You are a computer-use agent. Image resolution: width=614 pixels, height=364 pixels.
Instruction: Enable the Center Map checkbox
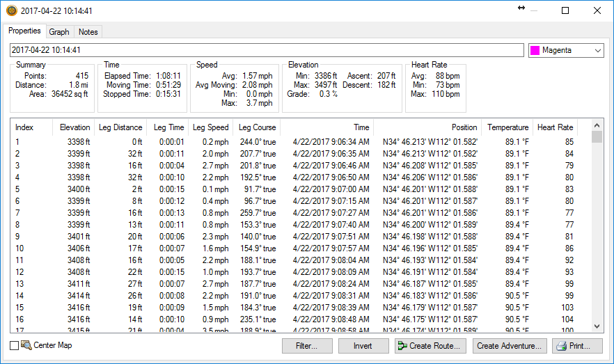14,345
